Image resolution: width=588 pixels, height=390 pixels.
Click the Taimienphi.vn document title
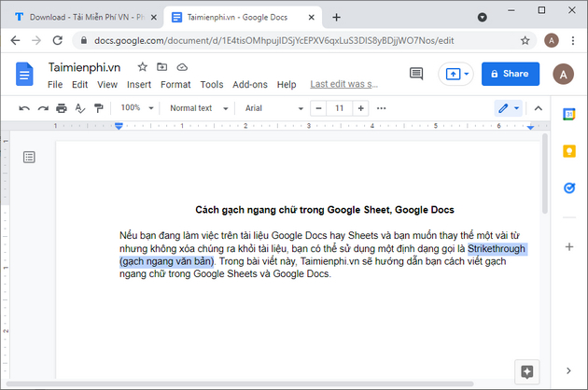click(x=84, y=67)
